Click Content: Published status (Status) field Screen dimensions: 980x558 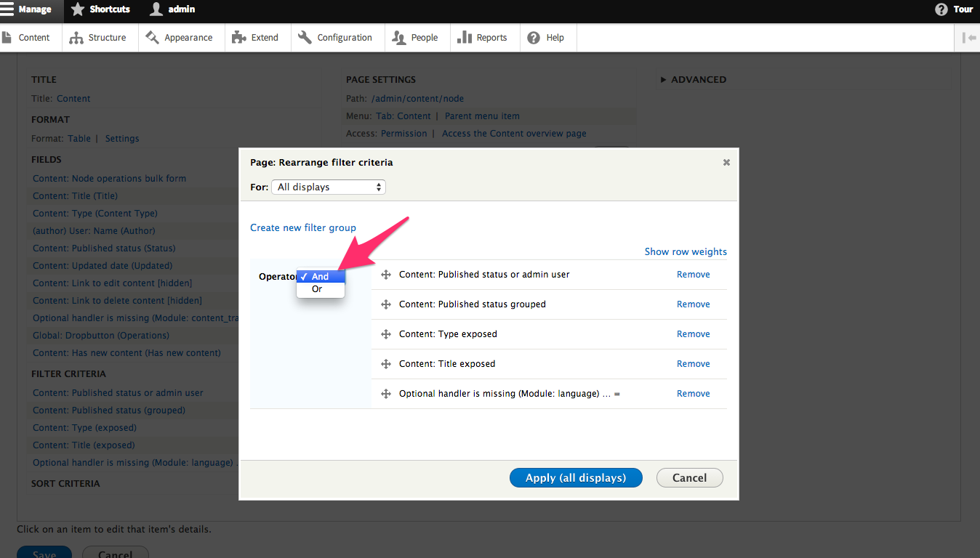[104, 248]
